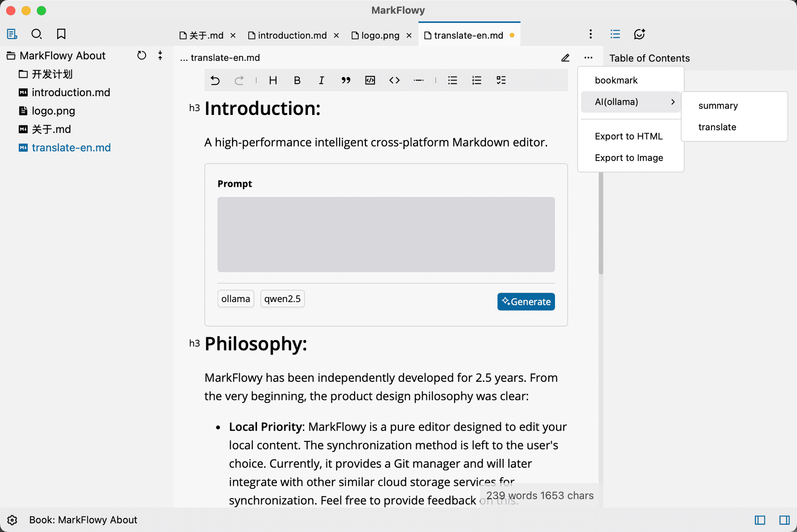This screenshot has height=532, width=797.
Task: Open the AI chat icon
Action: point(640,34)
